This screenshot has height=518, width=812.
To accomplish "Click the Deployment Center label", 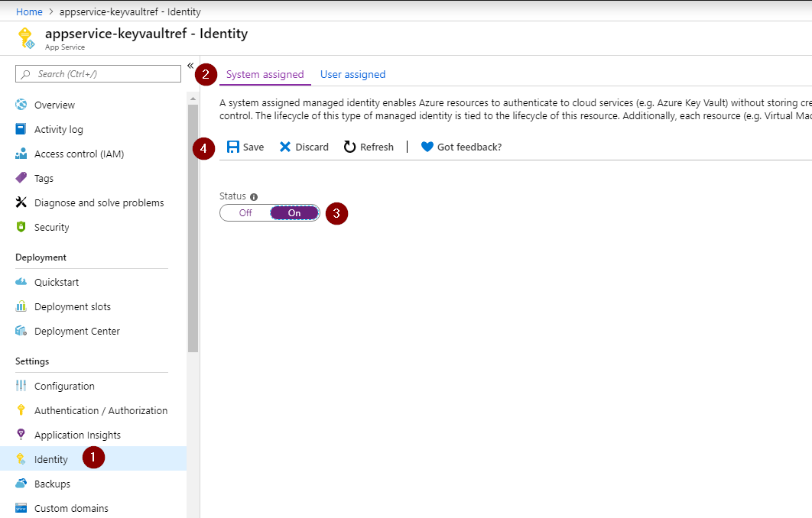I will pyautogui.click(x=77, y=331).
